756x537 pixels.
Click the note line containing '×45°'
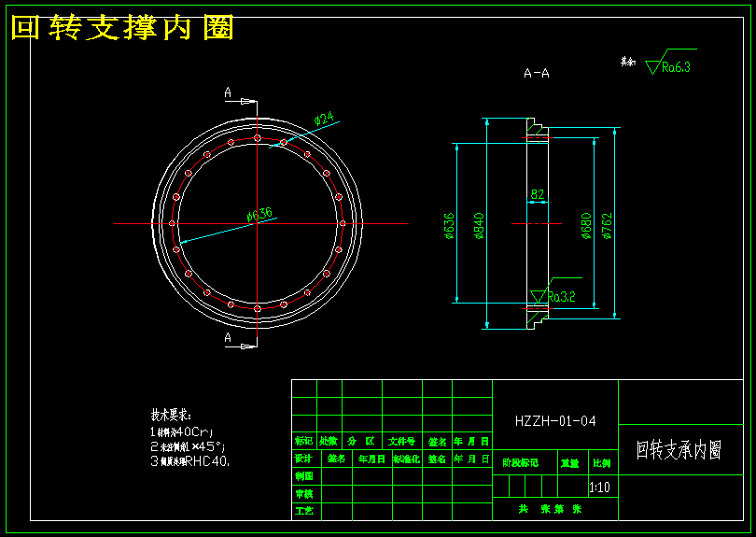tap(188, 446)
